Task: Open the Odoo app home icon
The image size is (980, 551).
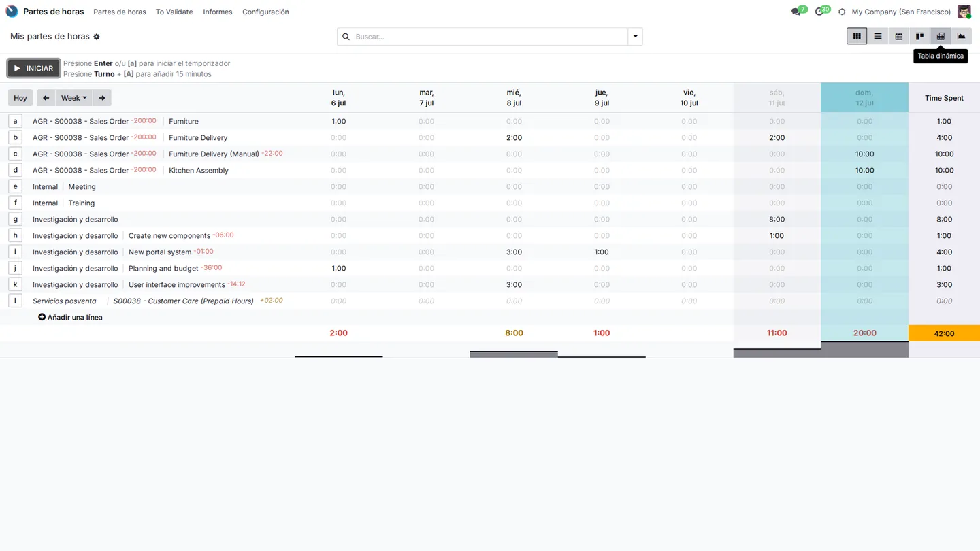Action: pyautogui.click(x=12, y=12)
